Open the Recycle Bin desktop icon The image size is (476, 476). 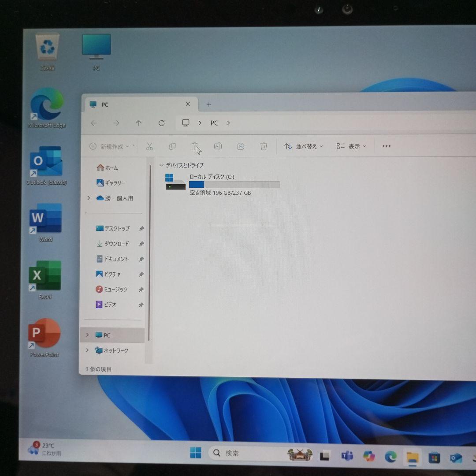click(47, 52)
